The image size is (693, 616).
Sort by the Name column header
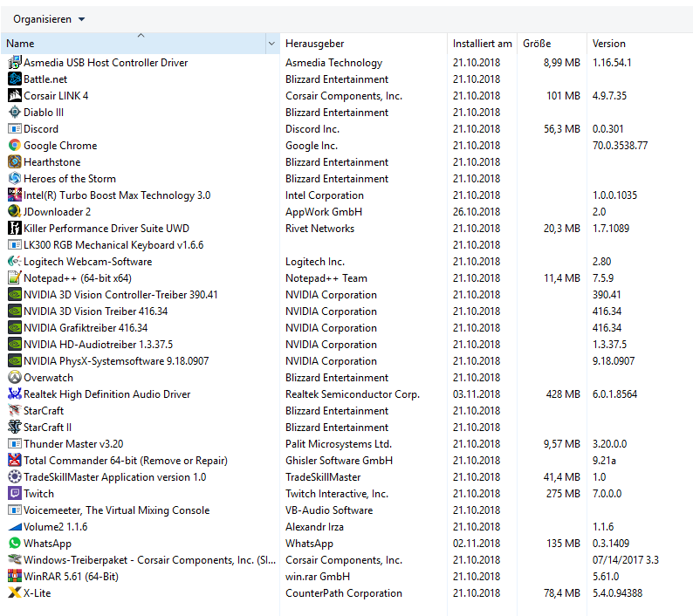133,44
